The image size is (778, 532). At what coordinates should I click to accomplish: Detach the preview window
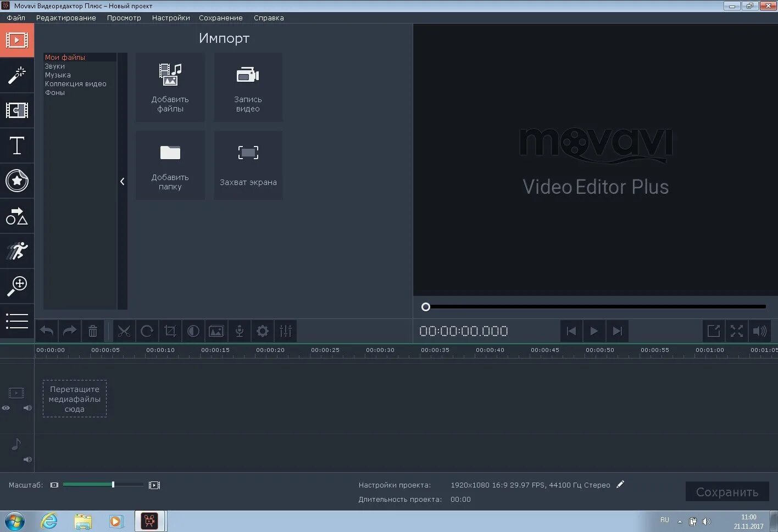(714, 331)
